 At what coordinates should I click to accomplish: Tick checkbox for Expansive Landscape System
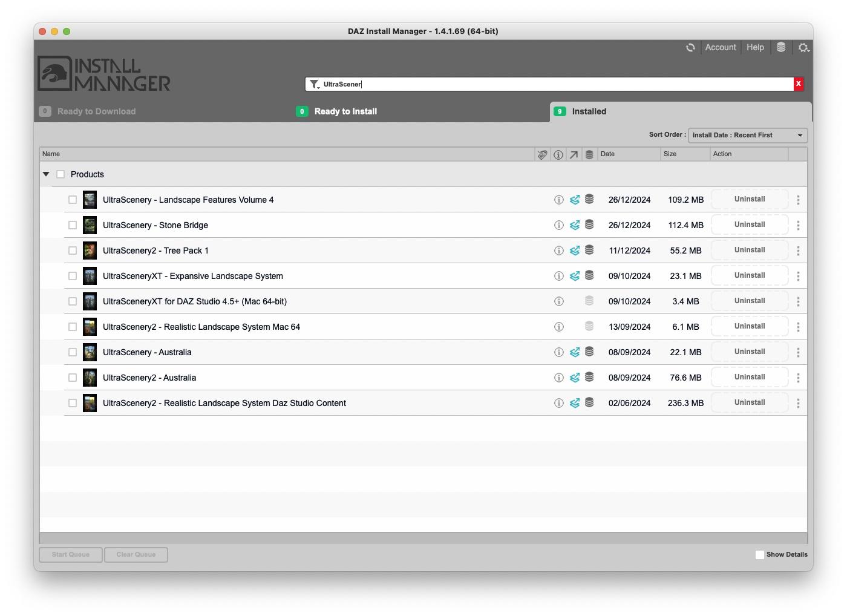pyautogui.click(x=73, y=276)
